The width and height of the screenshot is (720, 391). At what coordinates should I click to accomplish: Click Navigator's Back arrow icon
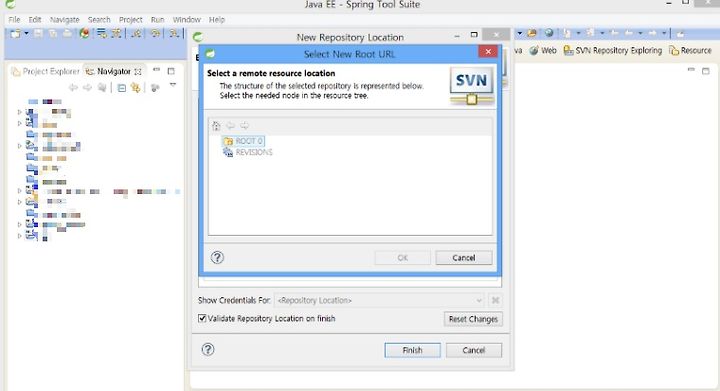73,87
